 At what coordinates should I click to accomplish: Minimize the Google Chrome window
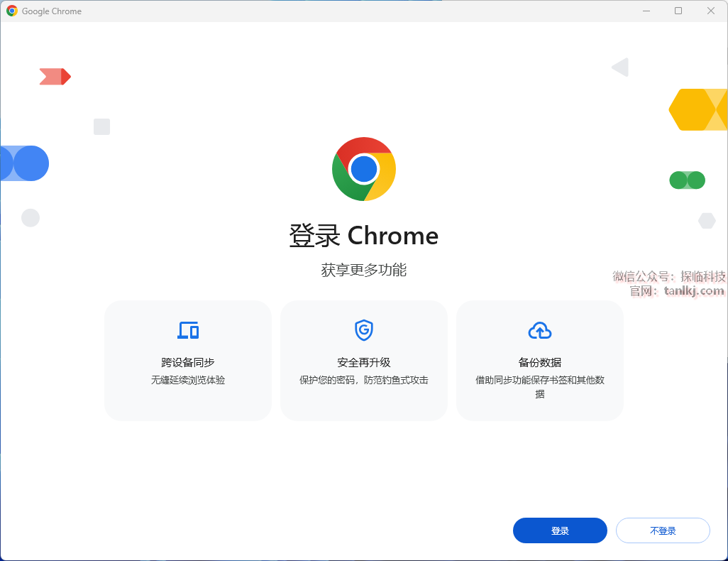(x=646, y=11)
